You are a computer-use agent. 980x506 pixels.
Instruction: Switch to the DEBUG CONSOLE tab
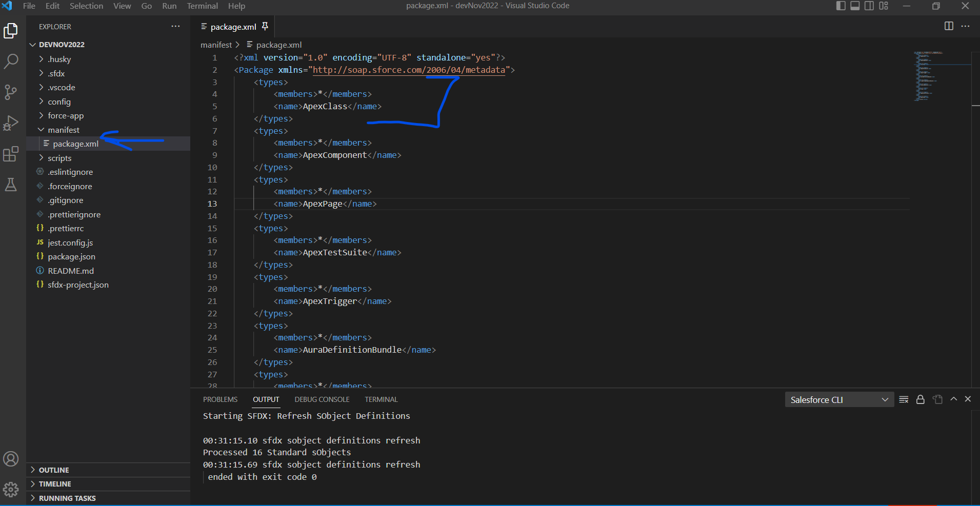322,399
